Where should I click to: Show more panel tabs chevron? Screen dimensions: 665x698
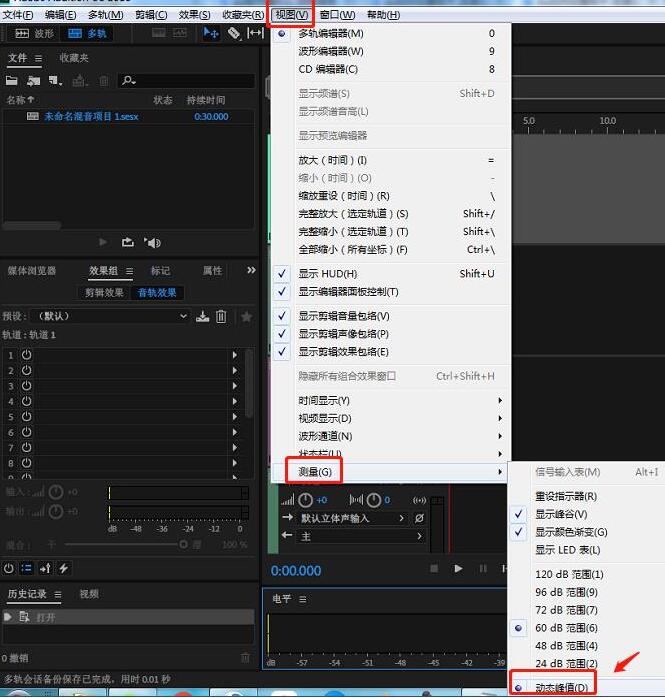[251, 270]
